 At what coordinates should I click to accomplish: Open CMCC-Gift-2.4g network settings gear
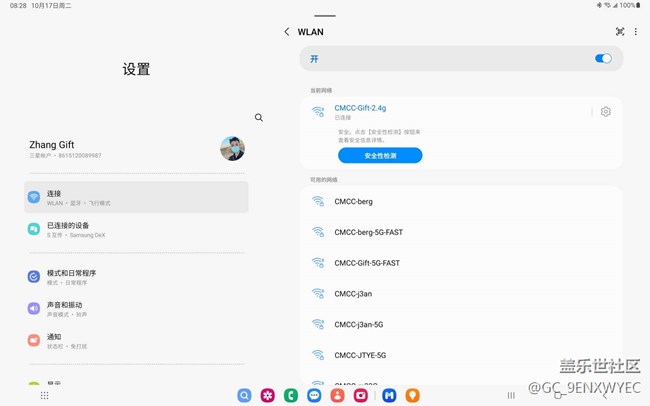click(x=605, y=112)
